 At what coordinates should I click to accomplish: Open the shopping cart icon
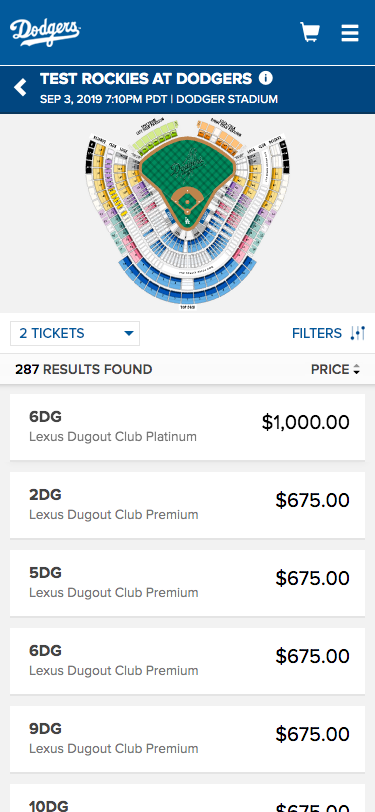310,32
